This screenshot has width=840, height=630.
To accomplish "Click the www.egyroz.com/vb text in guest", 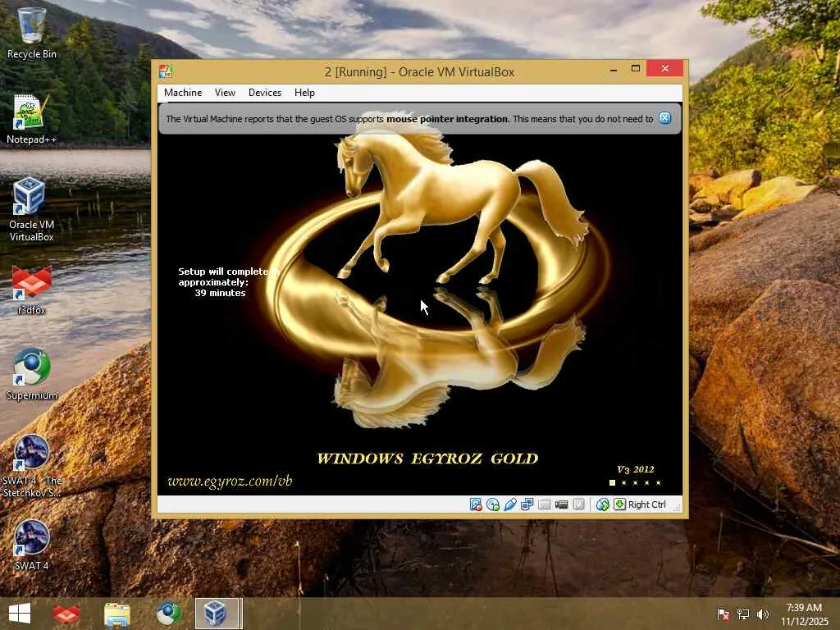I will coord(230,481).
